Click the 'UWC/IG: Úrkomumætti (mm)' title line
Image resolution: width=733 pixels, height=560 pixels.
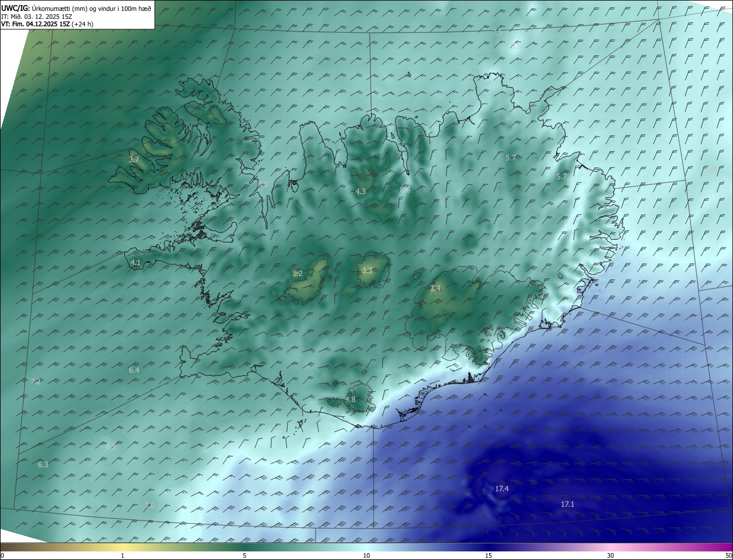click(77, 9)
